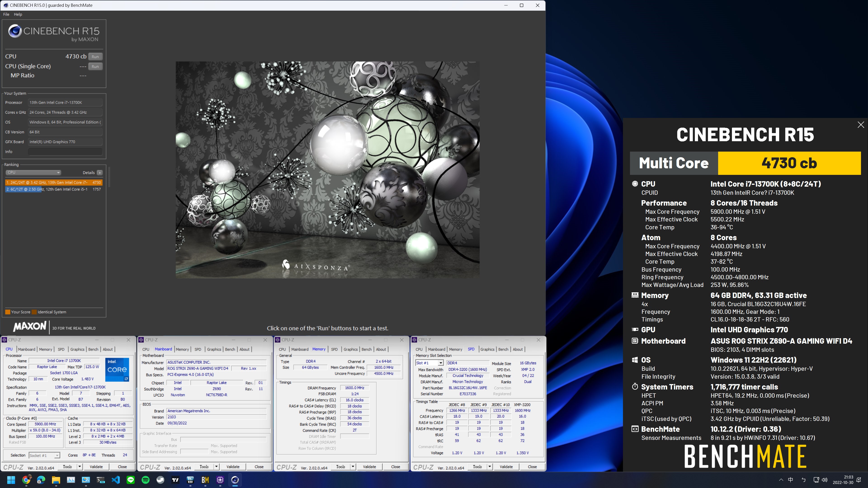This screenshot has width=868, height=488.
Task: Open the Ranking CPU dropdown
Action: click(33, 172)
